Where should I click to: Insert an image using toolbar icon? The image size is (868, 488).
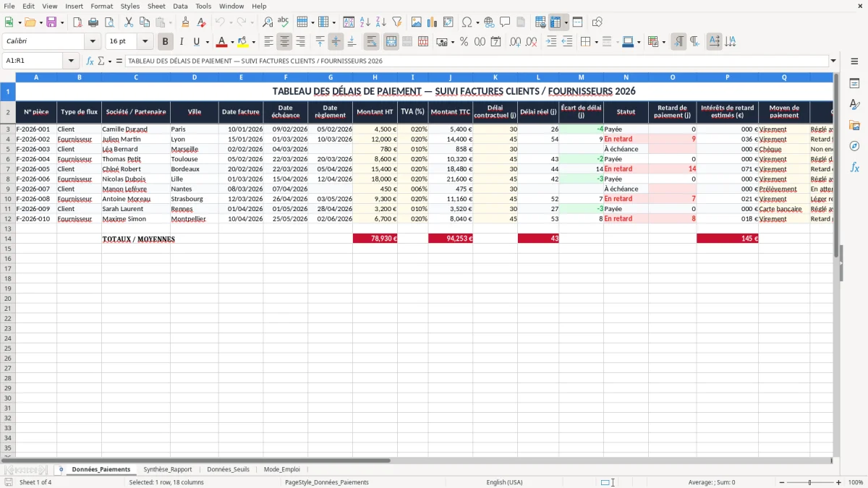[417, 22]
